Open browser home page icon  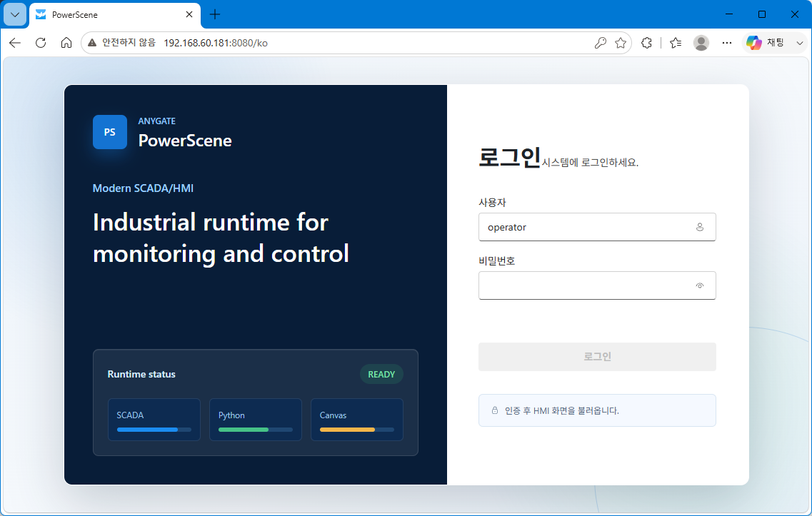tap(66, 43)
